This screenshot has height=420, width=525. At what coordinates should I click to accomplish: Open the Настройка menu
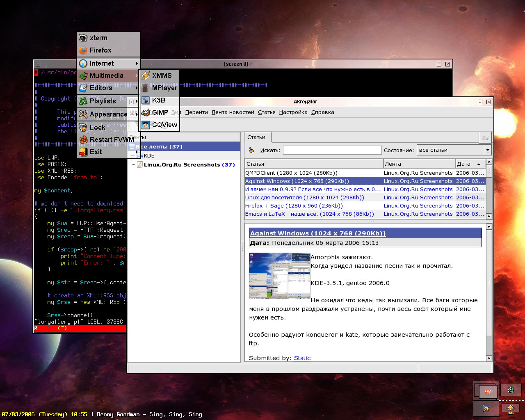coord(293,112)
